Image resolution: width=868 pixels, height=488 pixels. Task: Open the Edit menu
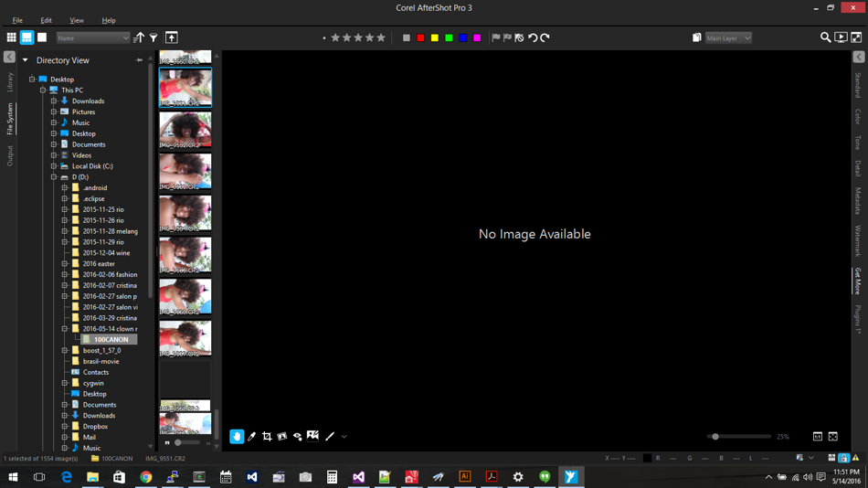[x=46, y=20]
